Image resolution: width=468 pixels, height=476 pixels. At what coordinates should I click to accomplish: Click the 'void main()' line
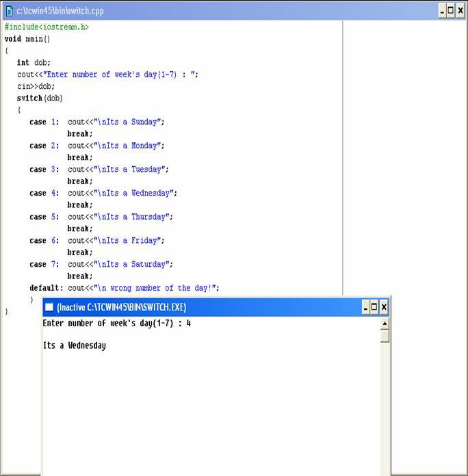click(27, 39)
